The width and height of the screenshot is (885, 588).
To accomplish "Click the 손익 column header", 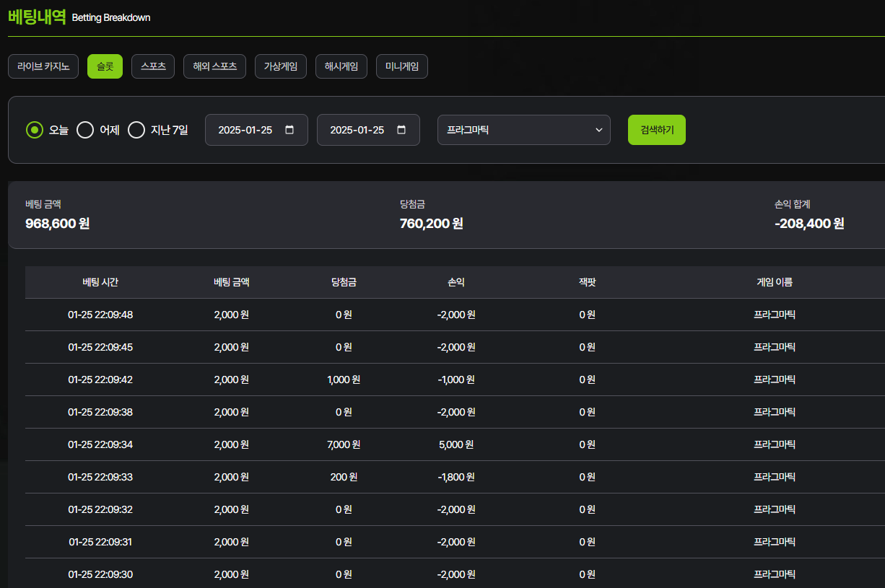I will click(456, 282).
